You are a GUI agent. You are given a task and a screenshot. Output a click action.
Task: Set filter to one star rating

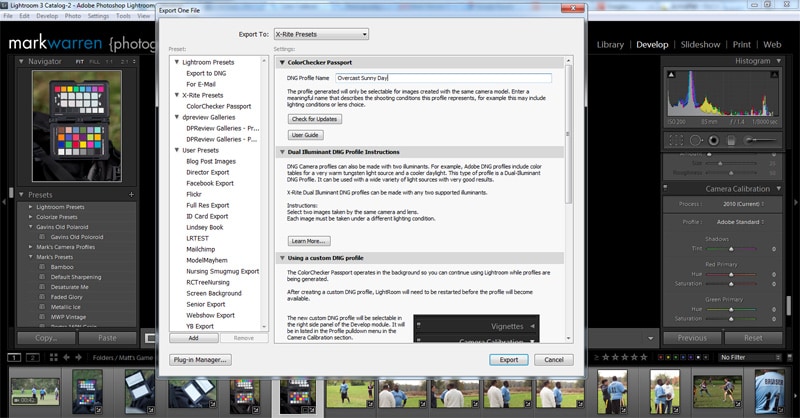tap(606, 357)
